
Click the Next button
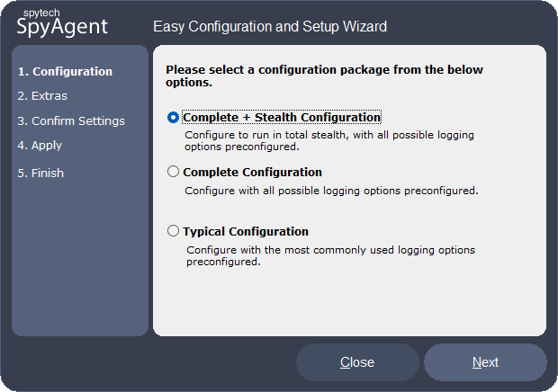click(485, 362)
